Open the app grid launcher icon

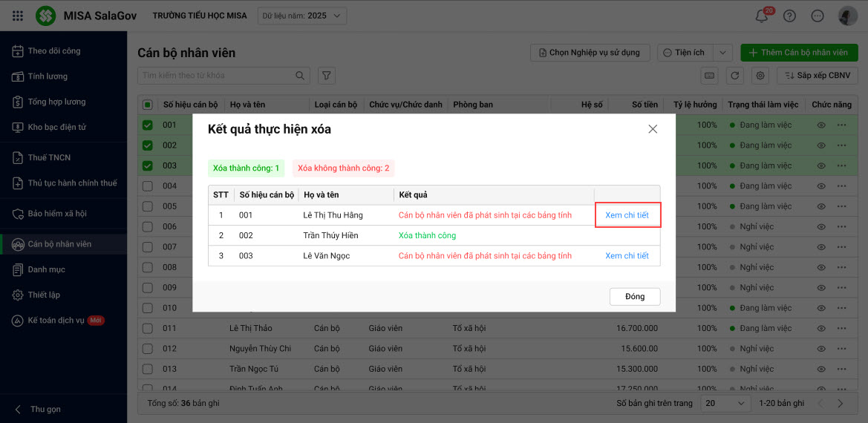pyautogui.click(x=18, y=16)
